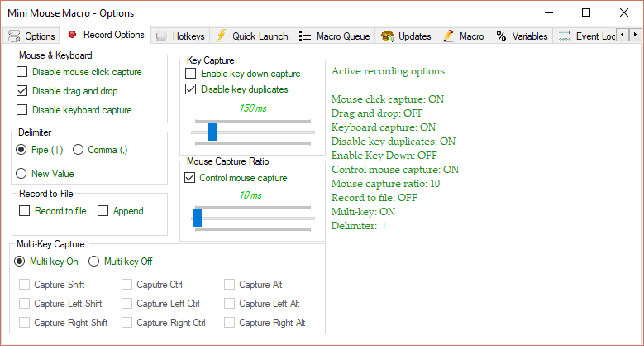This screenshot has width=644, height=346.
Task: Click the Hotkeys tab keyboard icon
Action: point(162,36)
